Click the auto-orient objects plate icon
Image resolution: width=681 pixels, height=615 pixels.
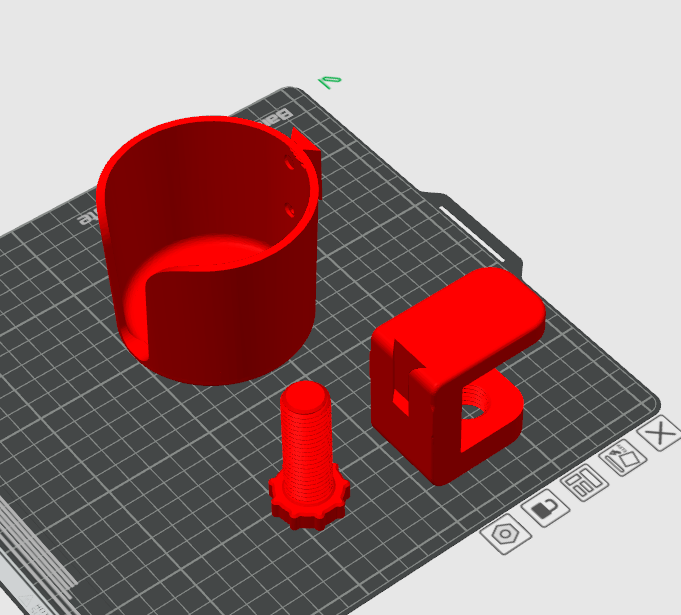[622, 457]
